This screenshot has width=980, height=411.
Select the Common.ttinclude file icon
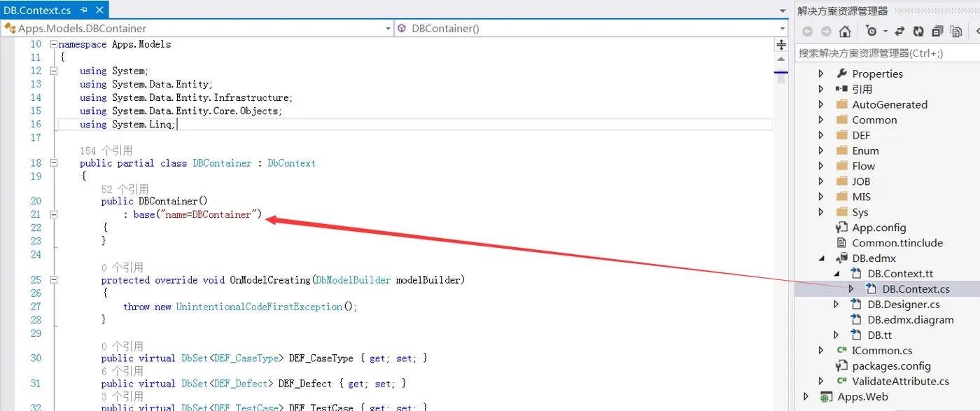click(x=842, y=243)
